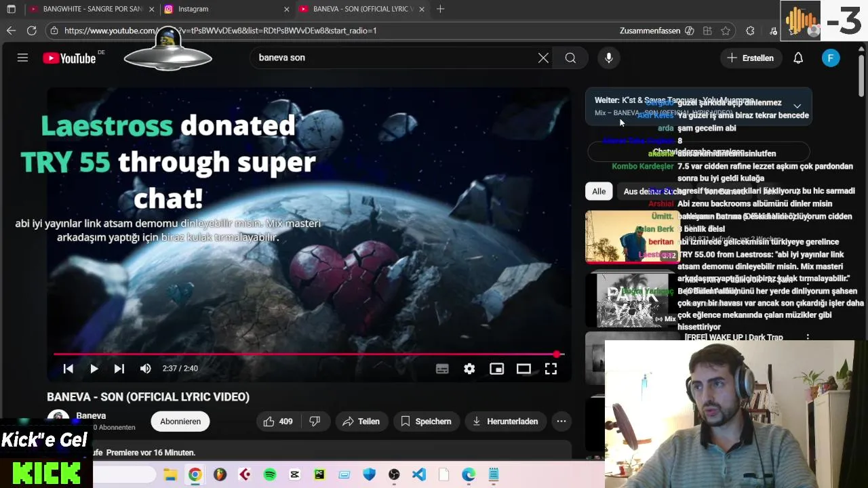Open PyCharm from taskbar

[319, 474]
